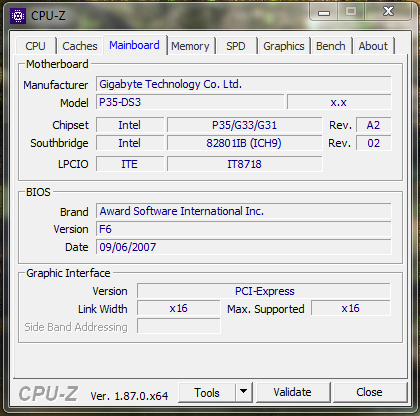The width and height of the screenshot is (420, 416).
Task: Click the Validate button
Action: pyautogui.click(x=293, y=392)
